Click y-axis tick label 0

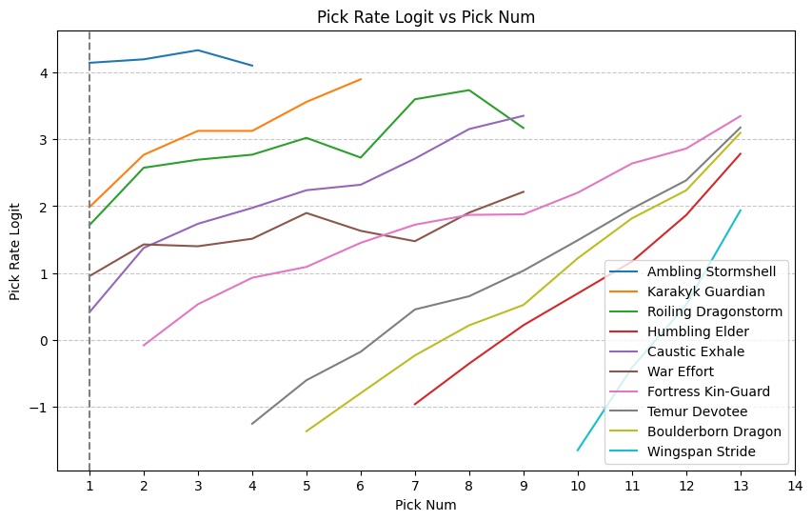click(44, 341)
